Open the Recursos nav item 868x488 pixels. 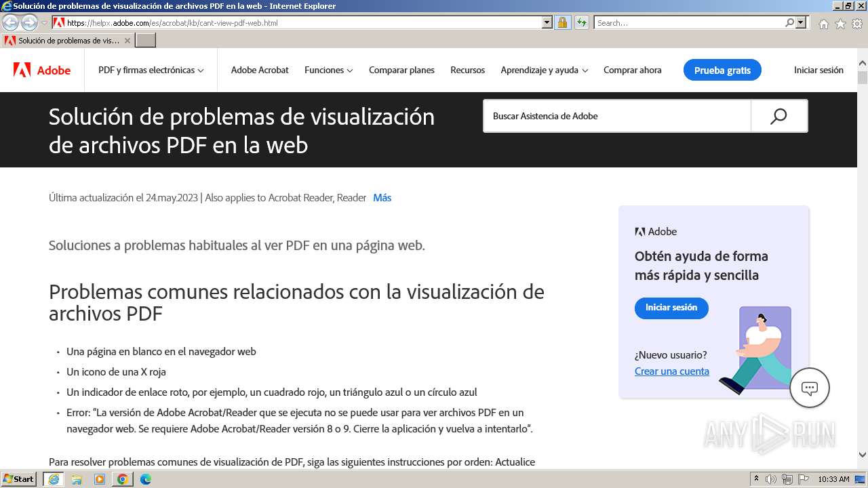click(468, 70)
